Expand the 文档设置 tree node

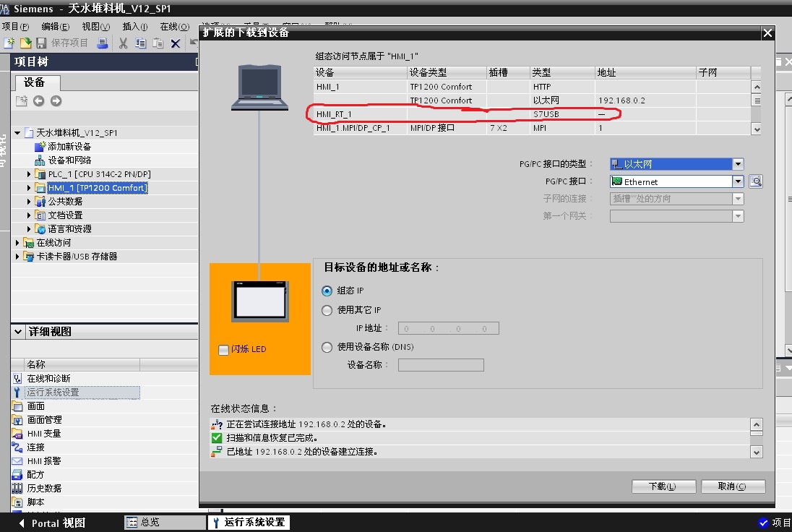click(x=29, y=215)
